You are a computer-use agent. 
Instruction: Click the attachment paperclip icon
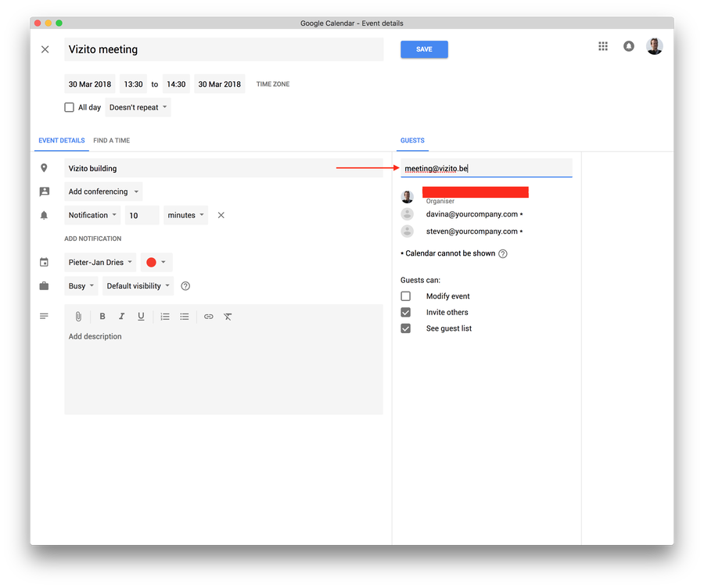(78, 317)
